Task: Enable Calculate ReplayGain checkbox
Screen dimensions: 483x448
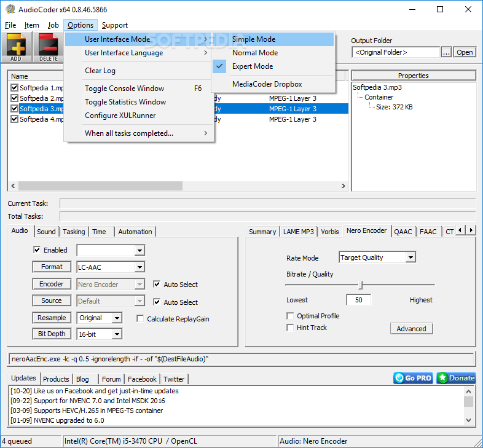Action: click(x=140, y=318)
